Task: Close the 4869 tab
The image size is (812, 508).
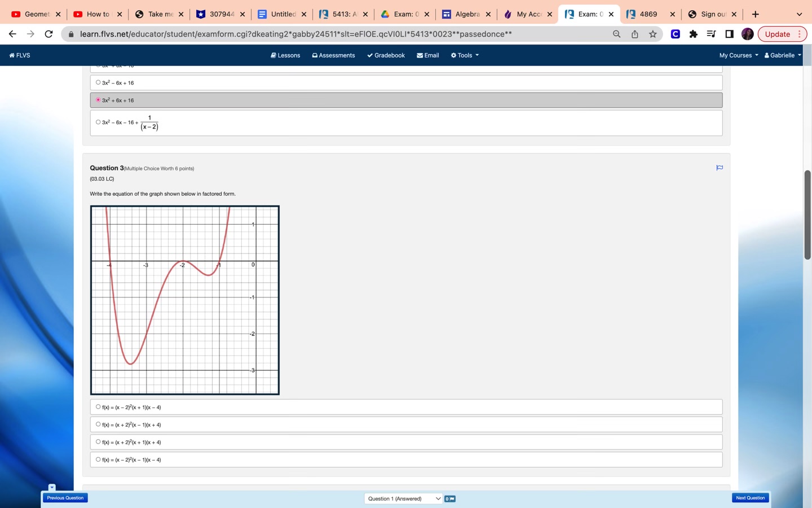Action: pyautogui.click(x=673, y=14)
